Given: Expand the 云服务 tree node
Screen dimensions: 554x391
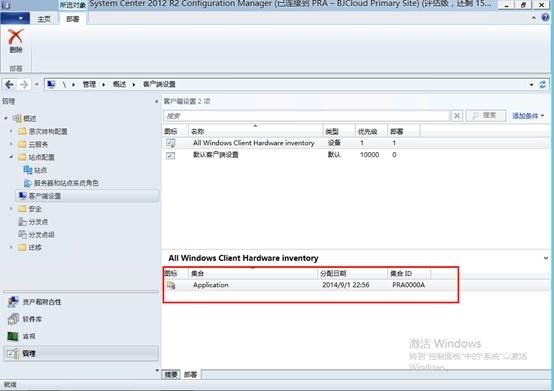Looking at the screenshot, I should [x=11, y=144].
